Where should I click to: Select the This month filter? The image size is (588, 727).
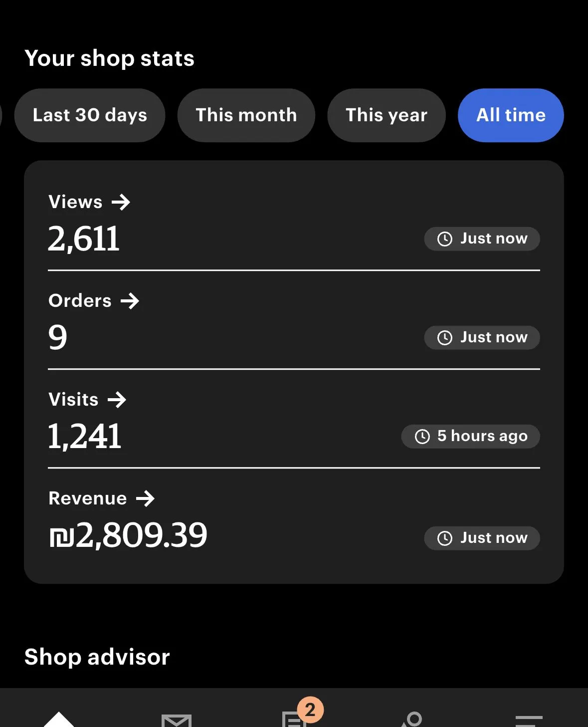(x=246, y=115)
